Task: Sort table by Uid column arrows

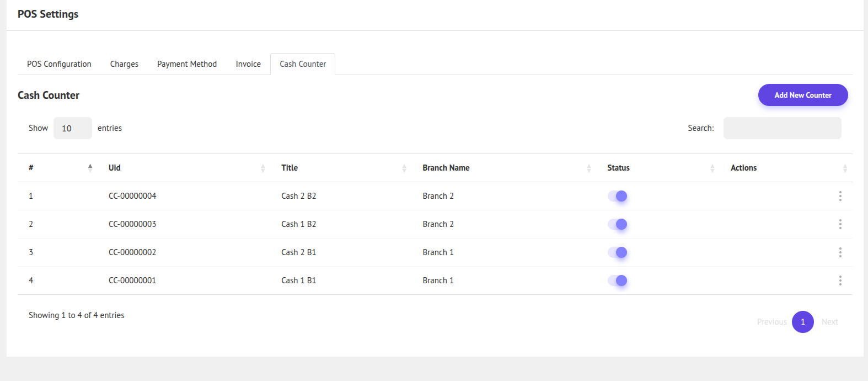Action: pos(262,168)
